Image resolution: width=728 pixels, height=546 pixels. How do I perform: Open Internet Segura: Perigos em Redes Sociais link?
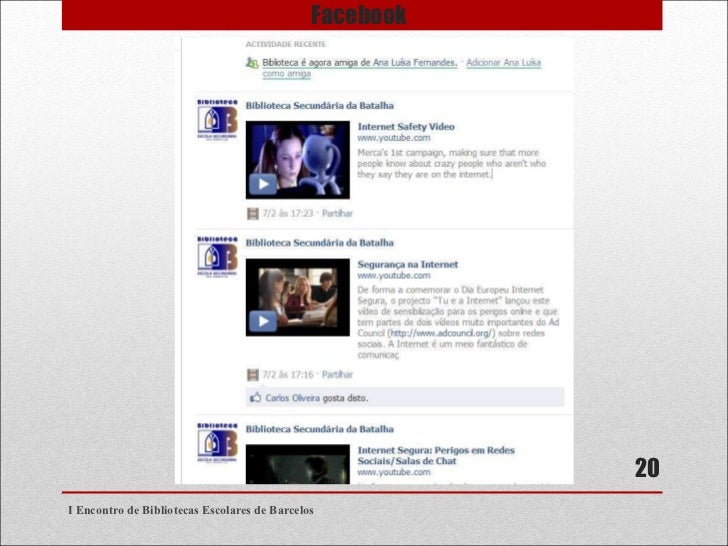[436, 456]
